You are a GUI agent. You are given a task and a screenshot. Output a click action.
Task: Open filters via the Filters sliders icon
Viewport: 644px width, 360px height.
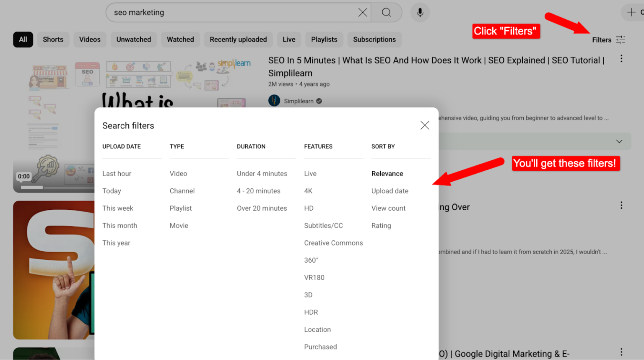(x=620, y=39)
